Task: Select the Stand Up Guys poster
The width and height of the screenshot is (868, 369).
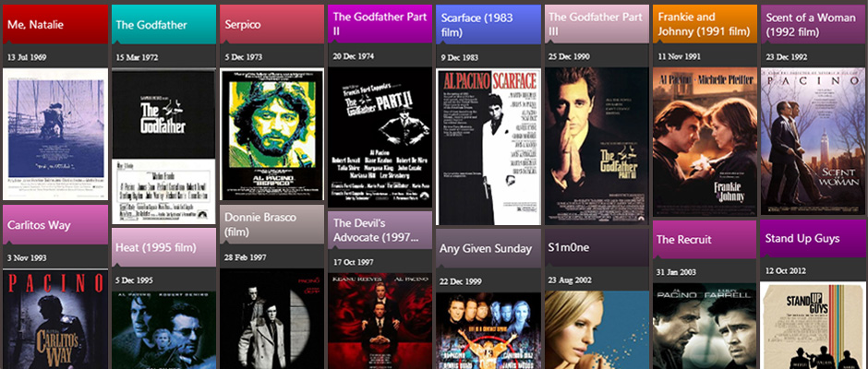Action: pos(814,326)
